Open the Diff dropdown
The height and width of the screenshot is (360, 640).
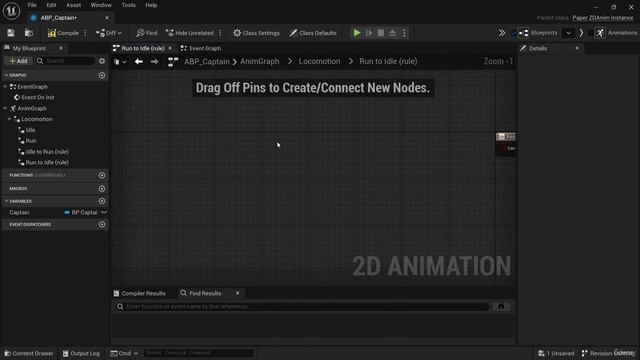tap(109, 33)
